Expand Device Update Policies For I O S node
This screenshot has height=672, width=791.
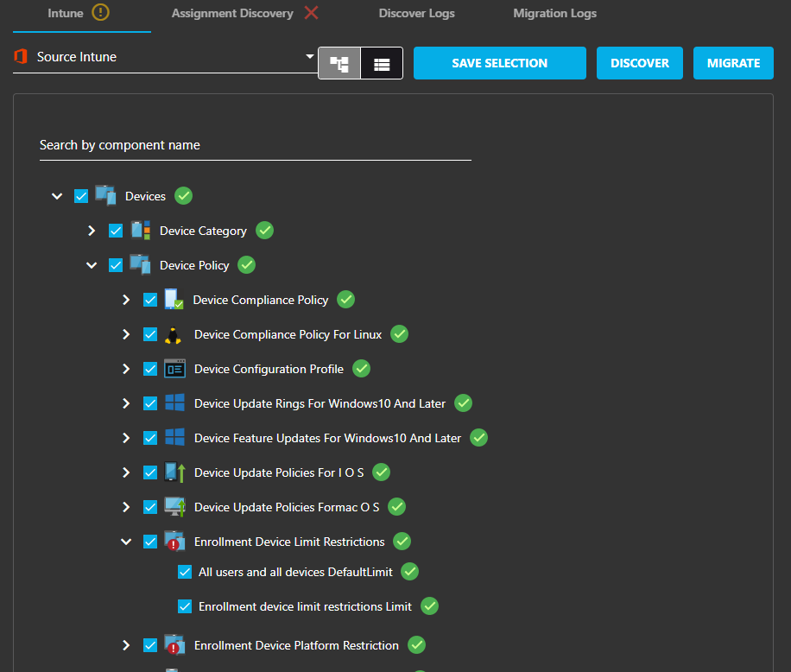click(x=126, y=472)
